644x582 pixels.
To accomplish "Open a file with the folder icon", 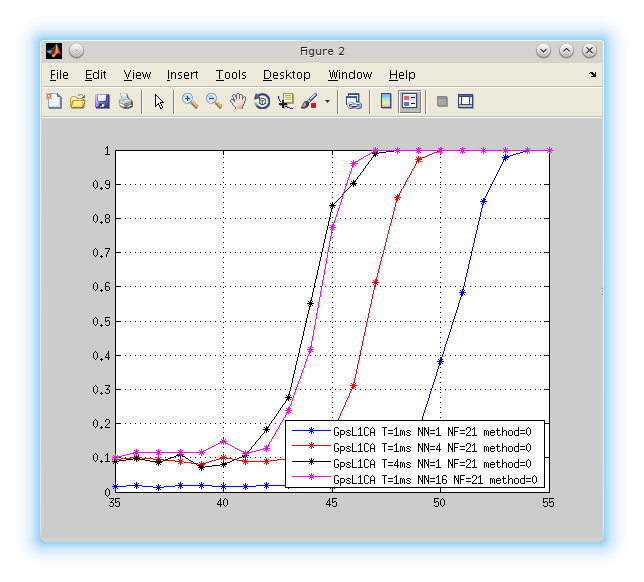I will (78, 101).
